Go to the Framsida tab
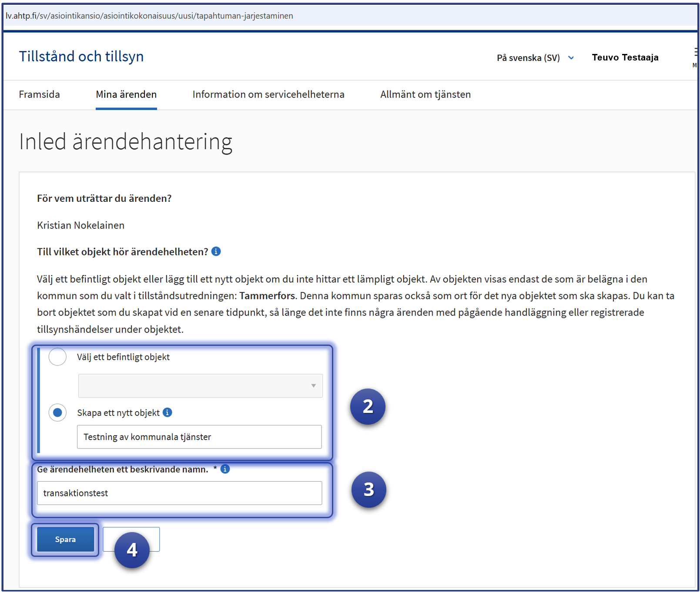The image size is (700, 593). [39, 94]
